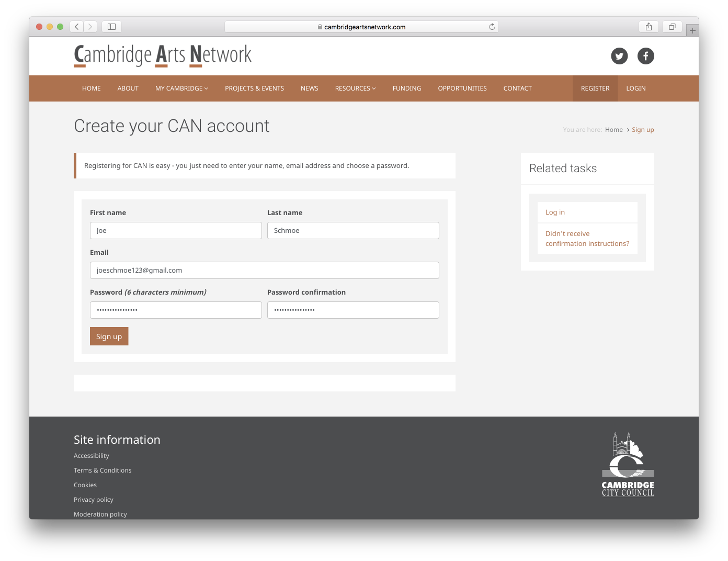Open Projects & Events menu item
Screen dimensions: 728x561
(x=254, y=88)
